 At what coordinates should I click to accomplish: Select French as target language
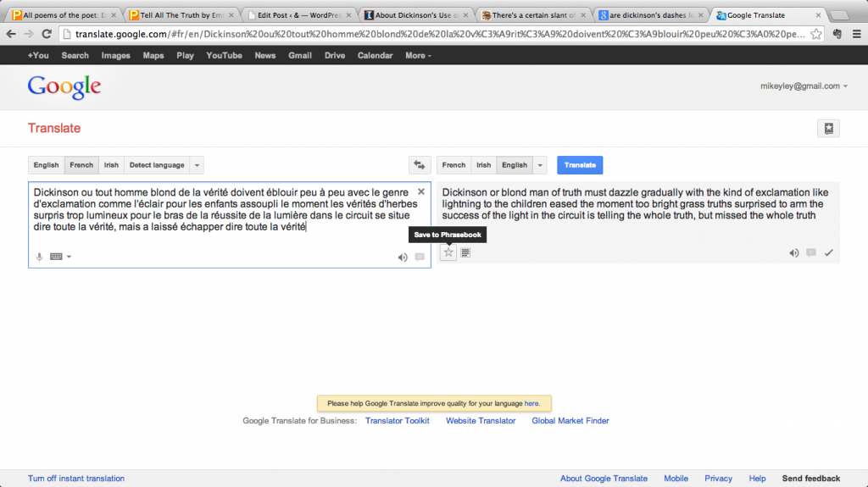(453, 165)
